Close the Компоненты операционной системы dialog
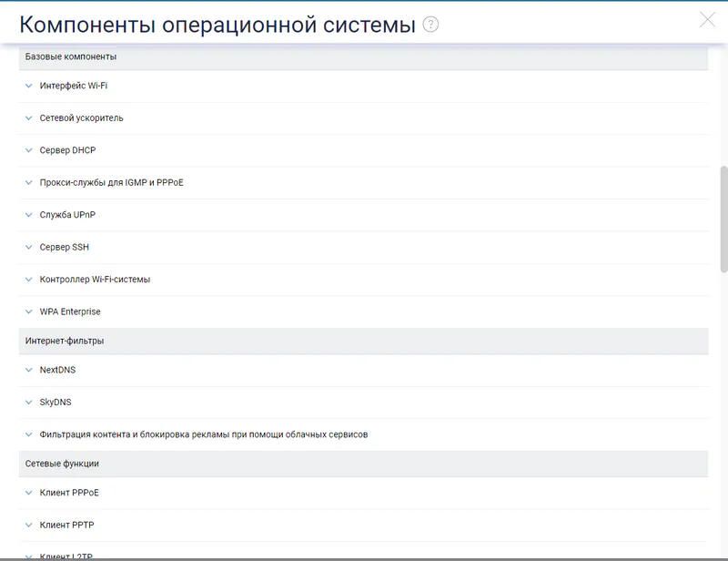The image size is (728, 561). [707, 19]
